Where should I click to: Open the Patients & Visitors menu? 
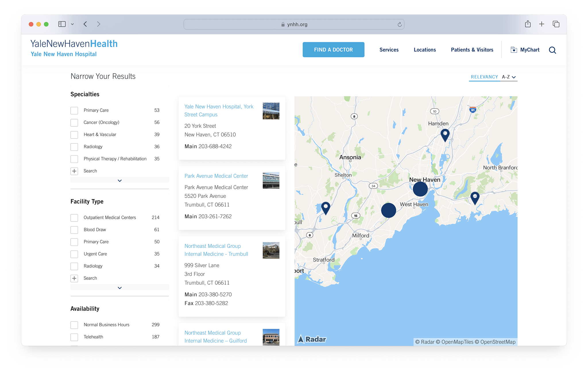(x=472, y=50)
